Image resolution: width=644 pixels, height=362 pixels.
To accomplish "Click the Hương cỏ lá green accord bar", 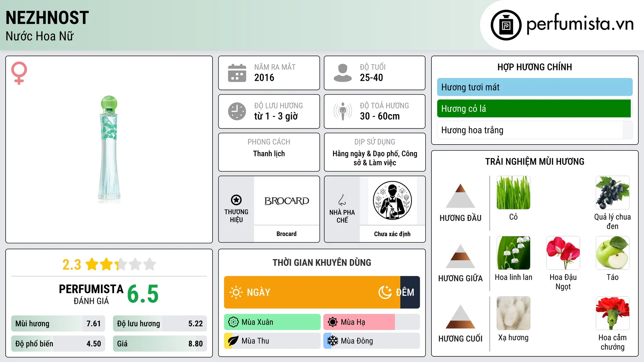I will [534, 108].
